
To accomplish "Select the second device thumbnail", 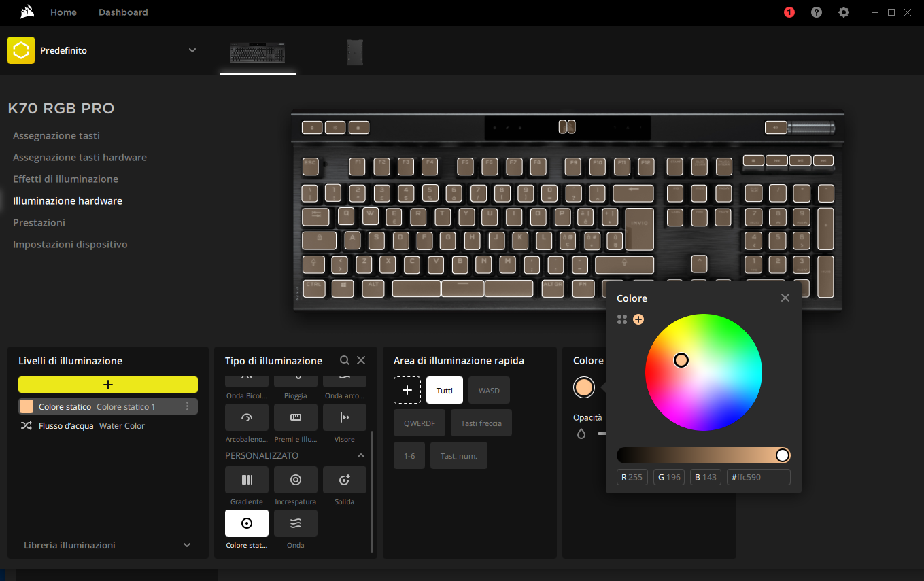I will pyautogui.click(x=356, y=52).
